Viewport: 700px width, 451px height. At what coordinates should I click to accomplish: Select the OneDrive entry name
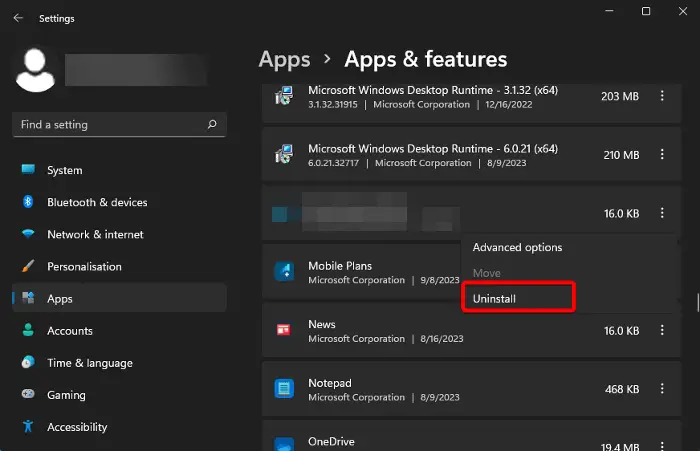coord(331,442)
